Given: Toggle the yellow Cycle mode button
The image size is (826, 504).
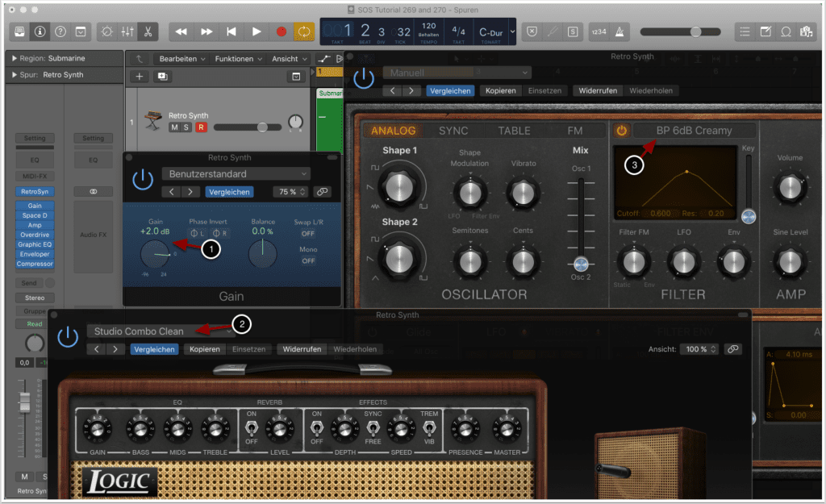Looking at the screenshot, I should [304, 31].
